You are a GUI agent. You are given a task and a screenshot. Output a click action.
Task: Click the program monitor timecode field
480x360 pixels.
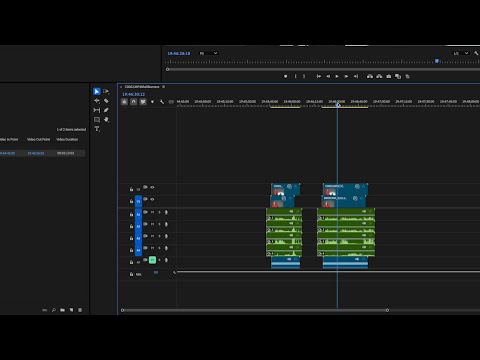pyautogui.click(x=179, y=53)
